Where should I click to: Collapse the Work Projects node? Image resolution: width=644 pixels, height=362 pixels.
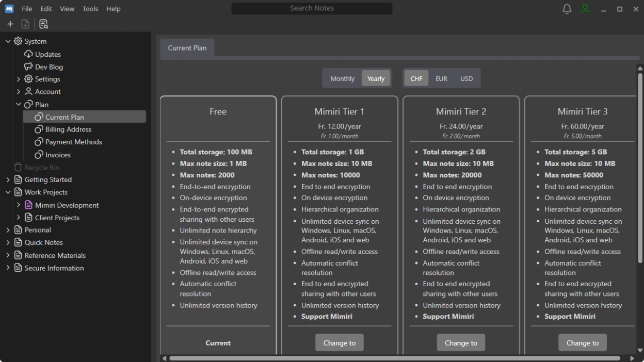pos(8,192)
